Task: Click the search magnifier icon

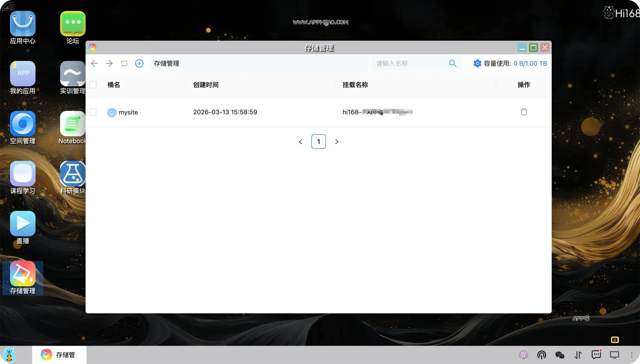Action: pos(452,63)
